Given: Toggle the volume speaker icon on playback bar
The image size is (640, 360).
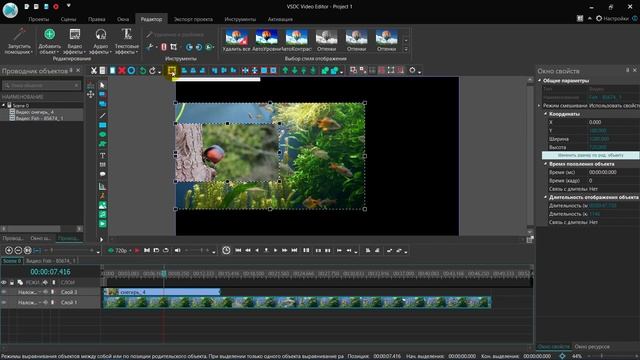Looking at the screenshot, I should 178,250.
